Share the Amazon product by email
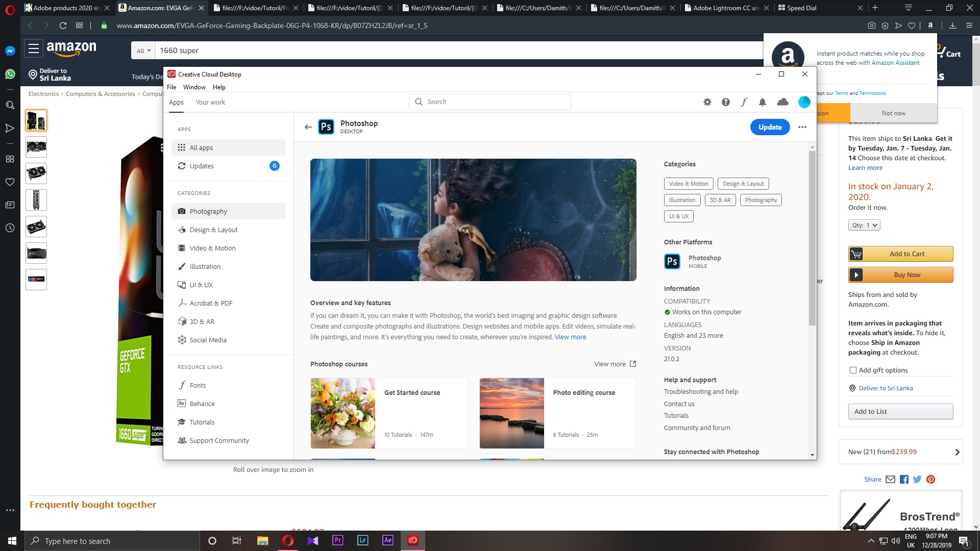980x551 pixels. 890,480
